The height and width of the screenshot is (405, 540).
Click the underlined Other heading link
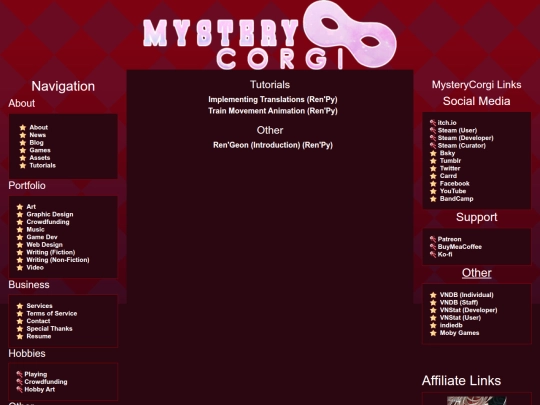477,273
